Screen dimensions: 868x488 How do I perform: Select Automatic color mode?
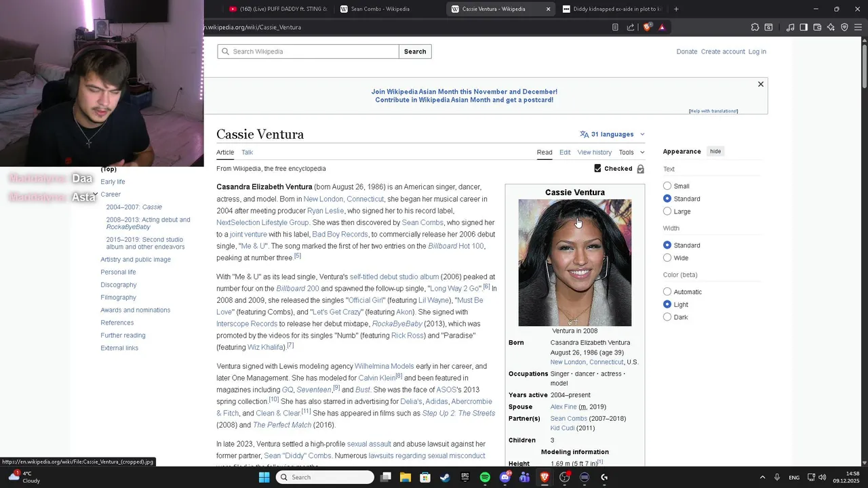(x=667, y=291)
